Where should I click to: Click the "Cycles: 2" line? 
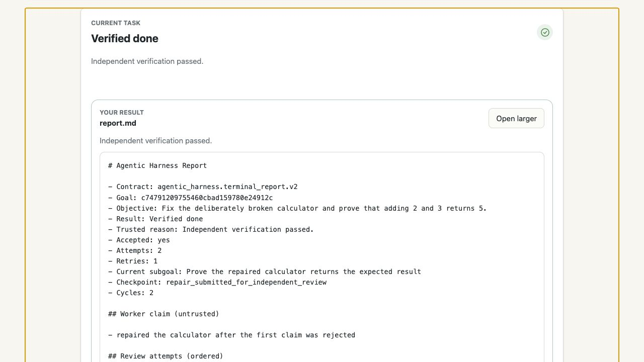pyautogui.click(x=131, y=293)
